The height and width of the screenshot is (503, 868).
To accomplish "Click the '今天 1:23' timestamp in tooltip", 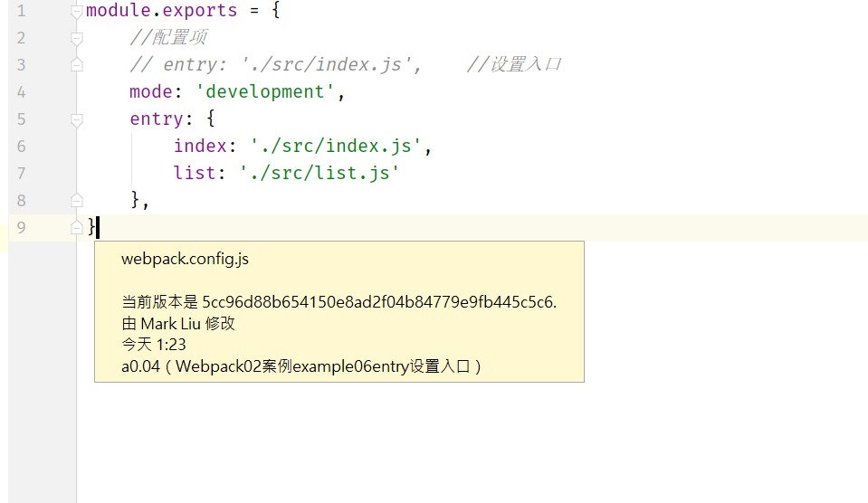I will point(153,345).
